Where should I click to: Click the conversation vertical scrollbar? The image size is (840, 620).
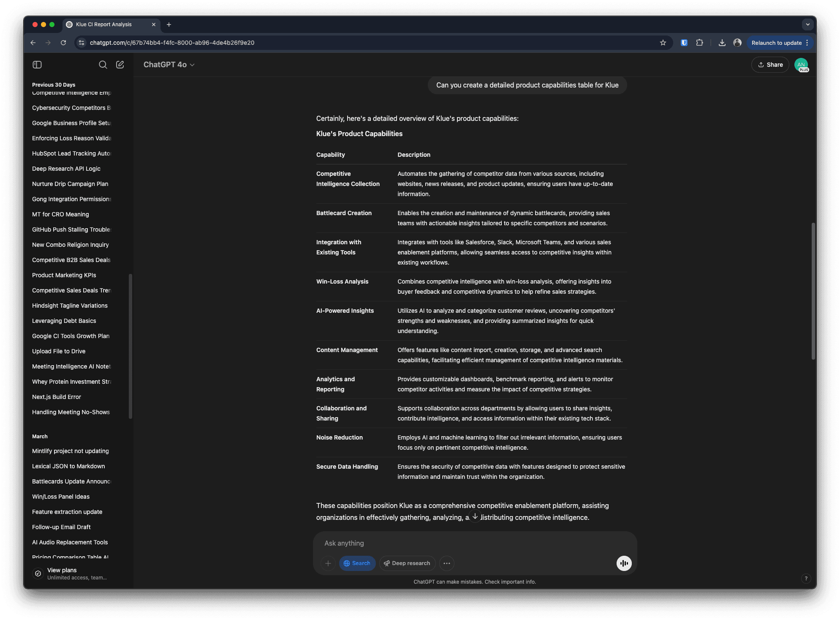coord(813,291)
